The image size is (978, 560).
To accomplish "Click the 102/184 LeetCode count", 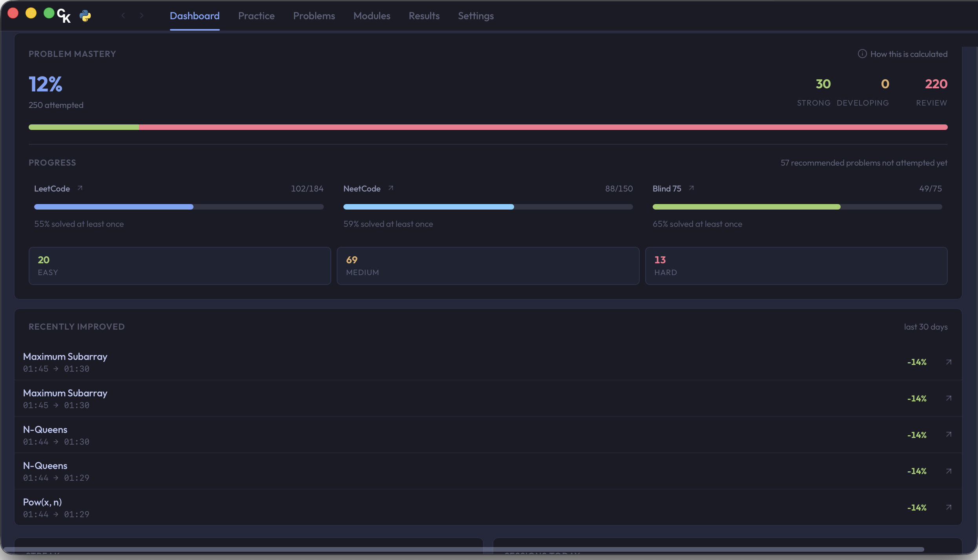I will 307,189.
